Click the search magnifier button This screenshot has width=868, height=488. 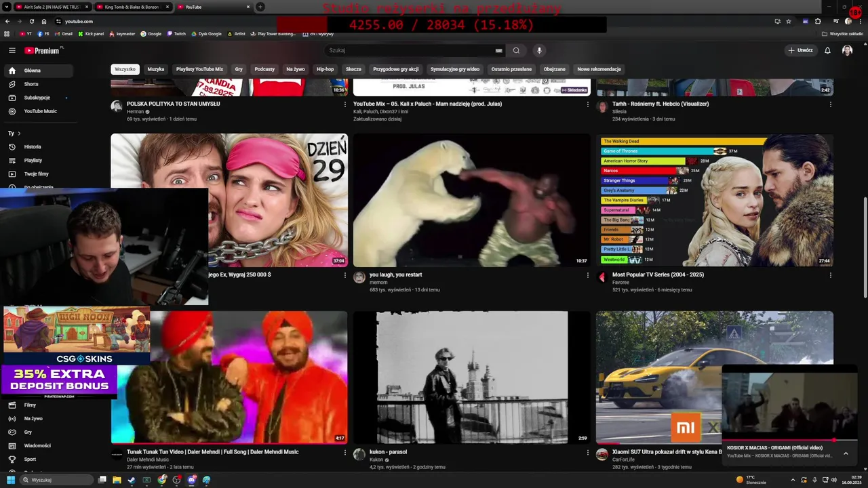516,50
